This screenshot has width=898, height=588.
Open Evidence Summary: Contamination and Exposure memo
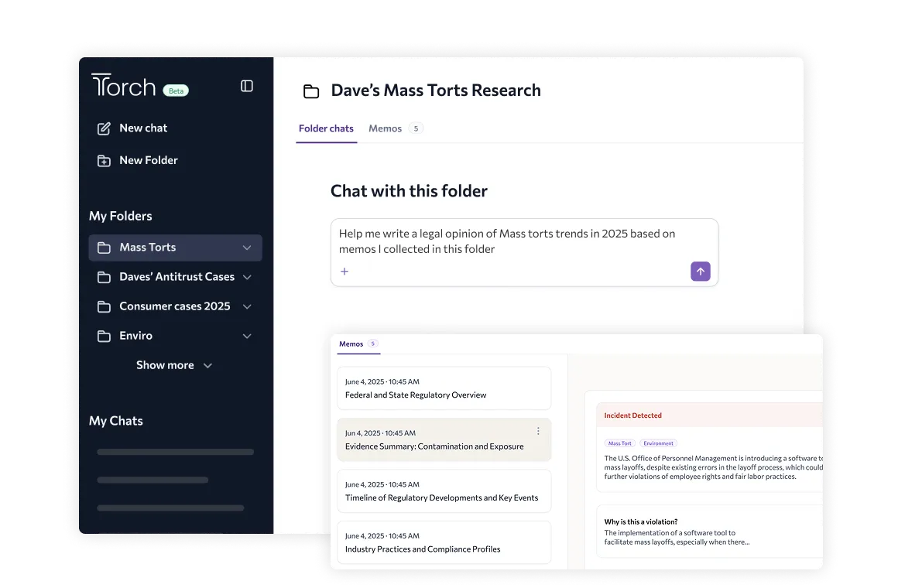[x=444, y=439]
